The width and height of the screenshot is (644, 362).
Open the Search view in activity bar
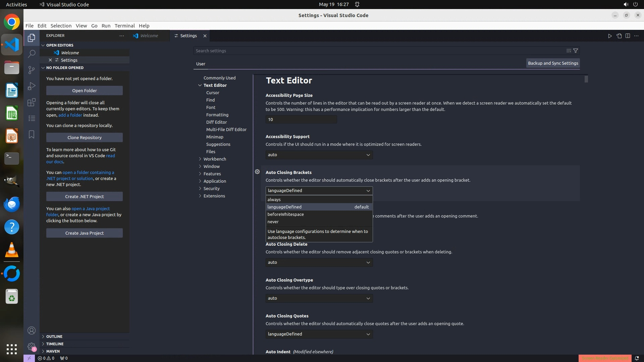pyautogui.click(x=32, y=54)
